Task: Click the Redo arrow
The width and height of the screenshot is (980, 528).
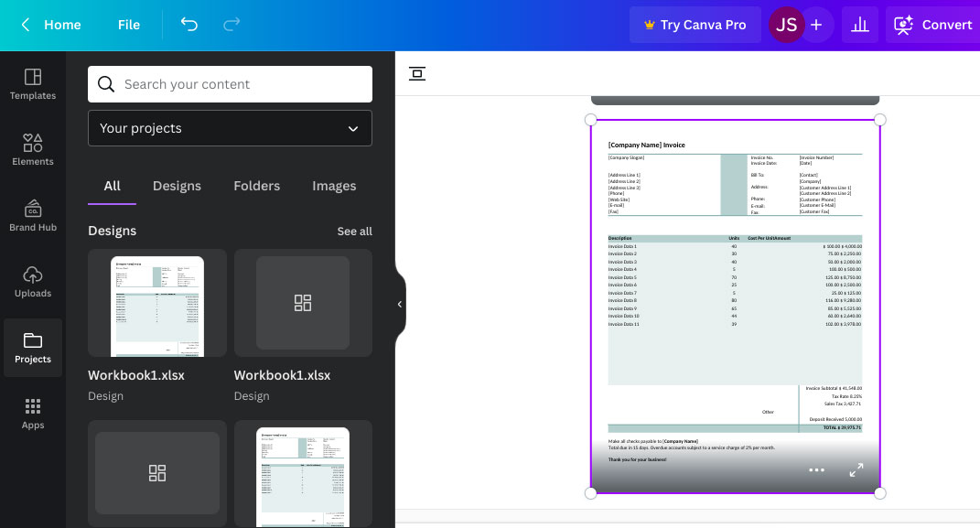Action: 232,25
